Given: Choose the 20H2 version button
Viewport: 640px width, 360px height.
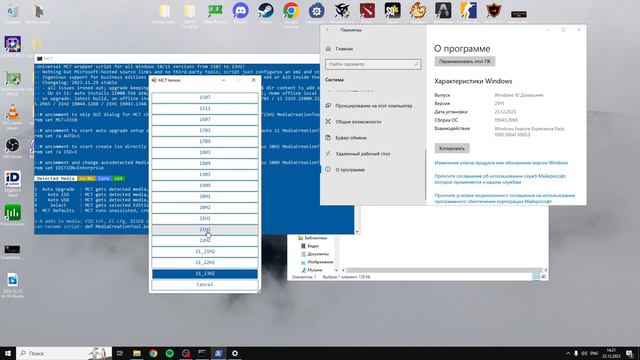Looking at the screenshot, I should coord(205,208).
